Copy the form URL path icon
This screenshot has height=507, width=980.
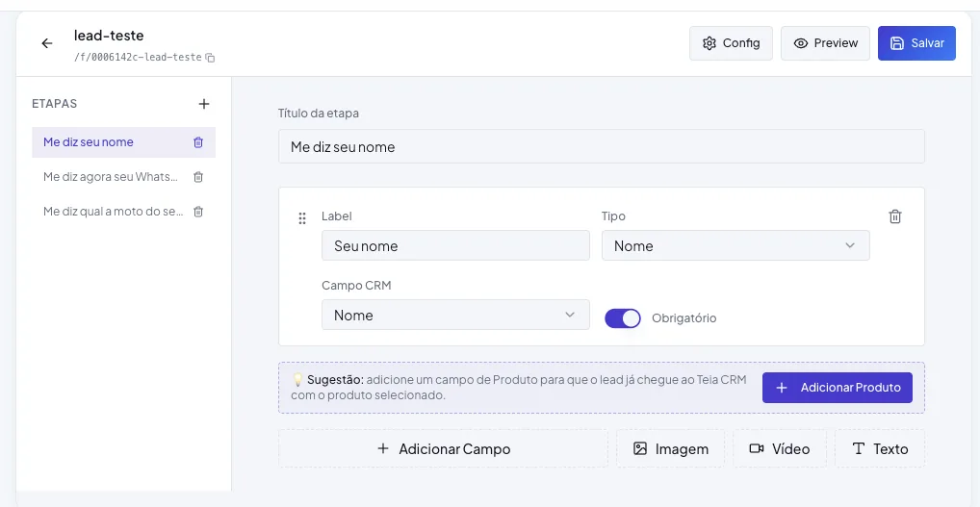tap(211, 58)
